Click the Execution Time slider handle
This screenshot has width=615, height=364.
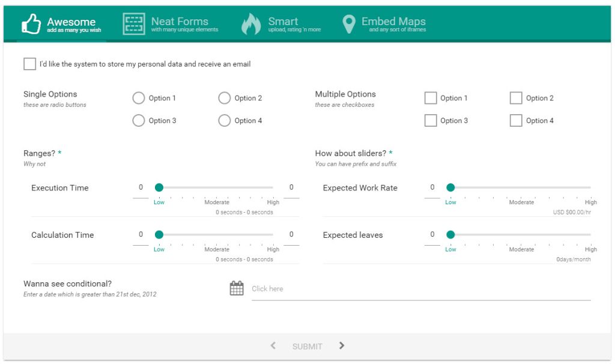[x=159, y=187]
